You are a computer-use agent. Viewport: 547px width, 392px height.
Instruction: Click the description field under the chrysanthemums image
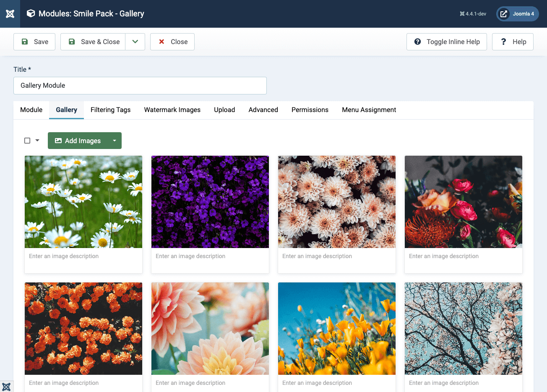[x=337, y=261]
